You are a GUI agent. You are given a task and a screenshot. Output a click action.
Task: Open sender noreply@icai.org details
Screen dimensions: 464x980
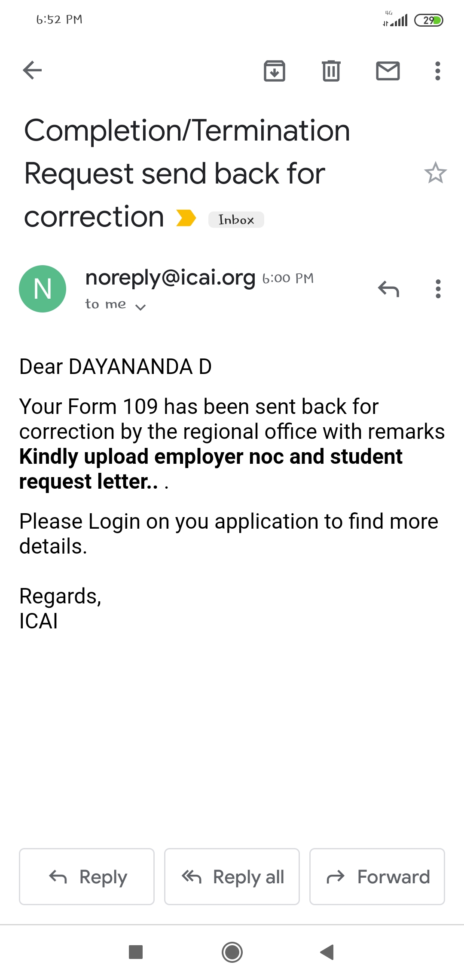click(170, 278)
